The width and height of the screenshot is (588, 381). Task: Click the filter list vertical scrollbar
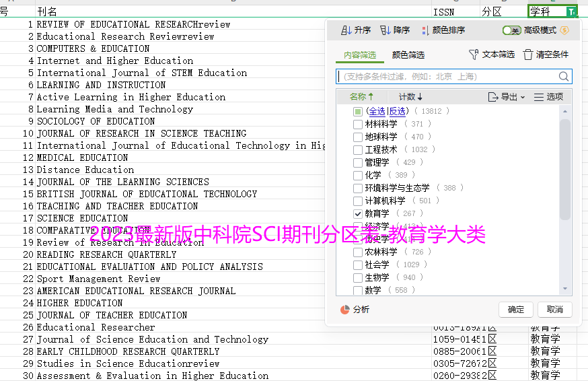(565, 168)
